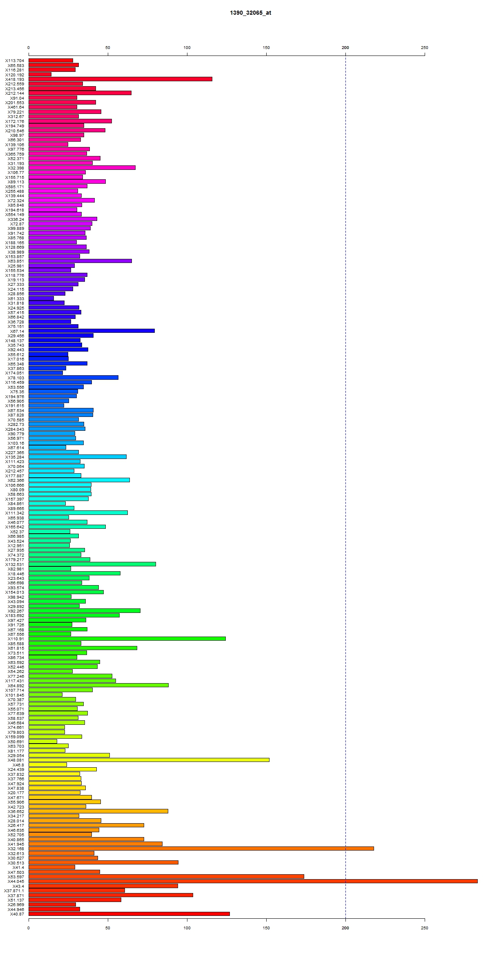Click the X51.137 label
This screenshot has width=490, height=980.
pos(16,900)
